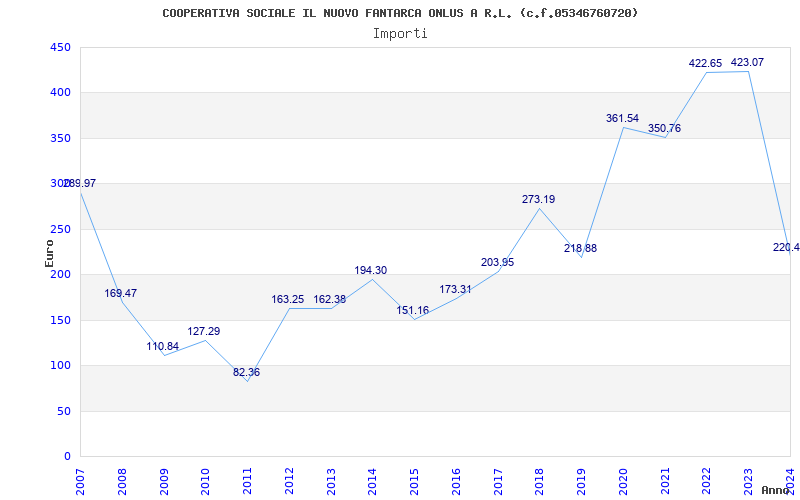Screen dimensions: 800x500
Task: Click the 2019 x-axis year label
Action: click(581, 482)
